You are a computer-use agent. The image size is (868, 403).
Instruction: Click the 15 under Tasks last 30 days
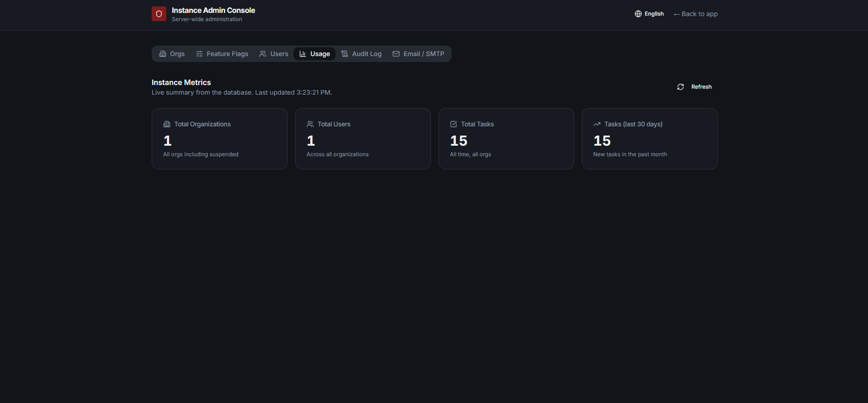tap(602, 141)
